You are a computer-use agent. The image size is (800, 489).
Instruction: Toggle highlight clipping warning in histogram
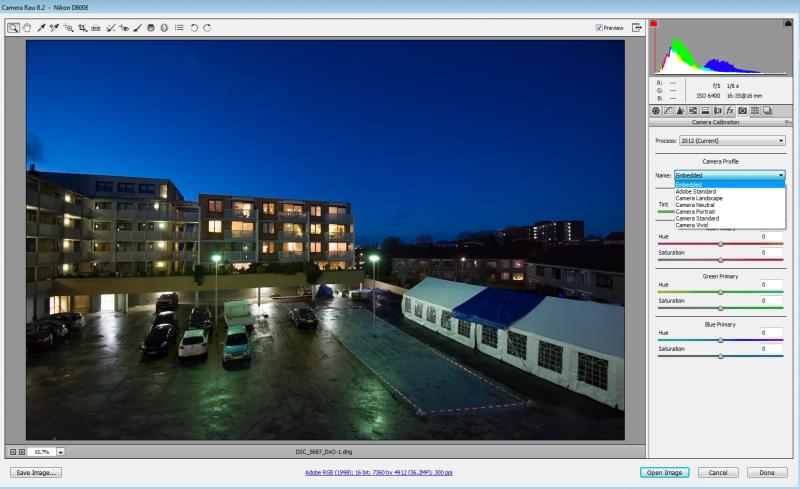coord(788,23)
